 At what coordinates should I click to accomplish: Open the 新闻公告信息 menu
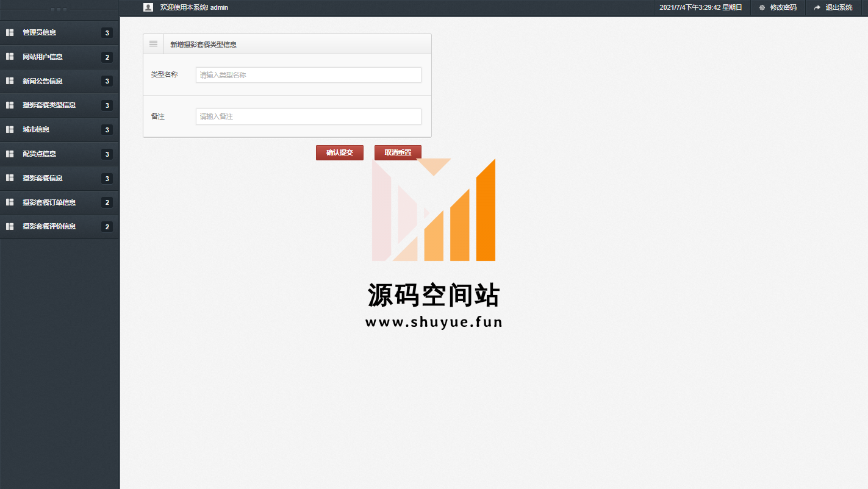tap(59, 80)
